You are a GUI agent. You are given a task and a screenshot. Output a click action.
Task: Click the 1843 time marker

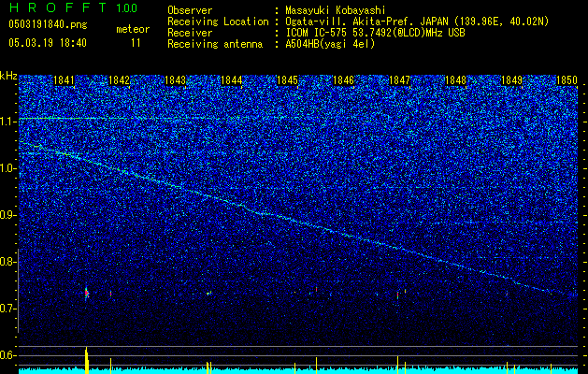click(x=176, y=80)
